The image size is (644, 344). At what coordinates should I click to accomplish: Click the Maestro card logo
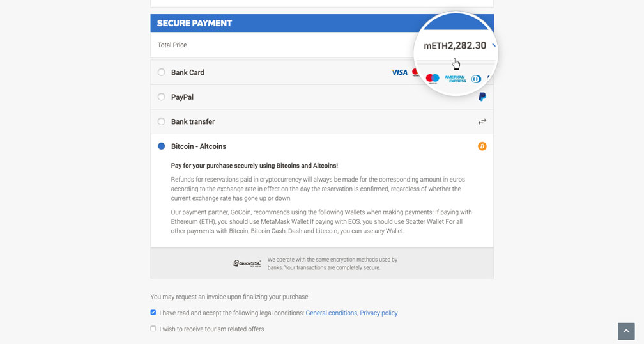[x=433, y=79]
